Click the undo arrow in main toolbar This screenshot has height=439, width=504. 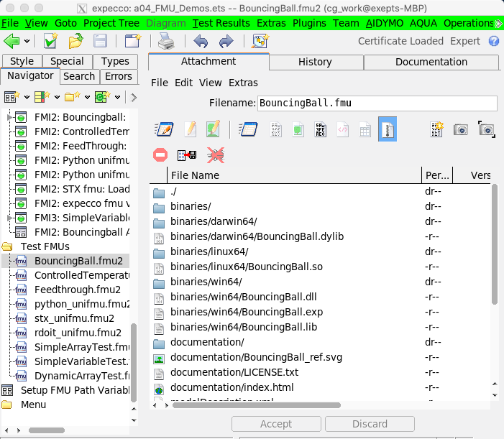click(201, 41)
